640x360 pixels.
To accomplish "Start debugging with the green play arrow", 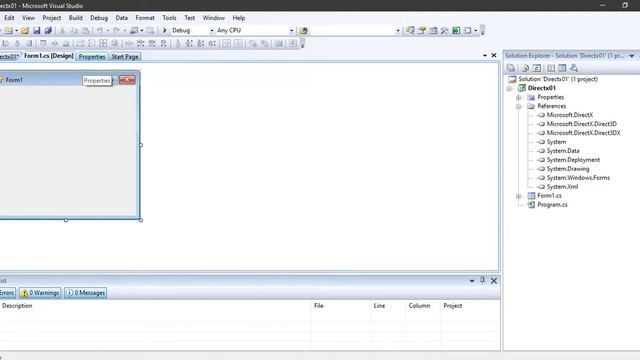I will point(165,30).
